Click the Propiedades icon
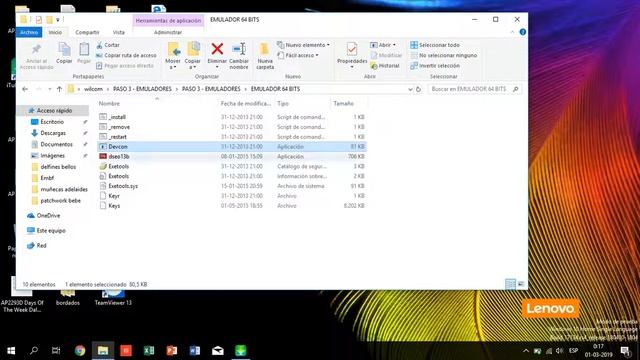Image resolution: width=640 pixels, height=360 pixels. tap(352, 49)
